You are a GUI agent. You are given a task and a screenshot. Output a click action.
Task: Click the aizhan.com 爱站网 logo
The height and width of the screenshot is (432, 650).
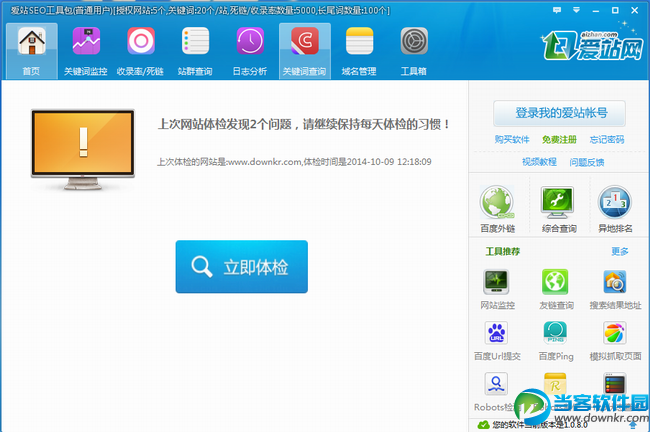tap(593, 45)
